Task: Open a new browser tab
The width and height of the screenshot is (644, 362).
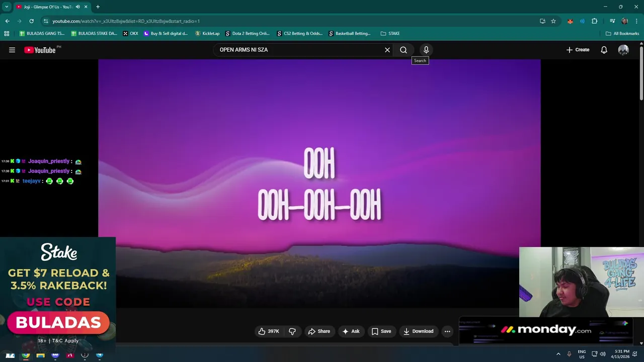Action: pos(98,7)
